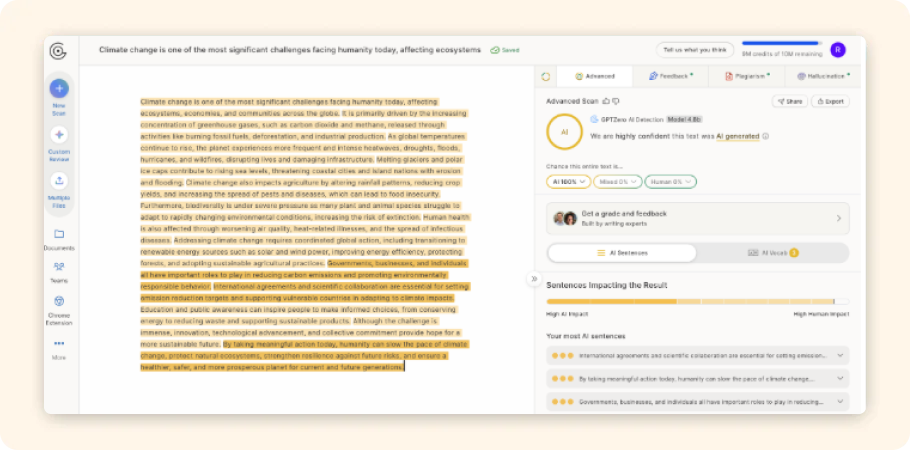The width and height of the screenshot is (910, 450).
Task: Click the credits remaining text
Action: [782, 54]
